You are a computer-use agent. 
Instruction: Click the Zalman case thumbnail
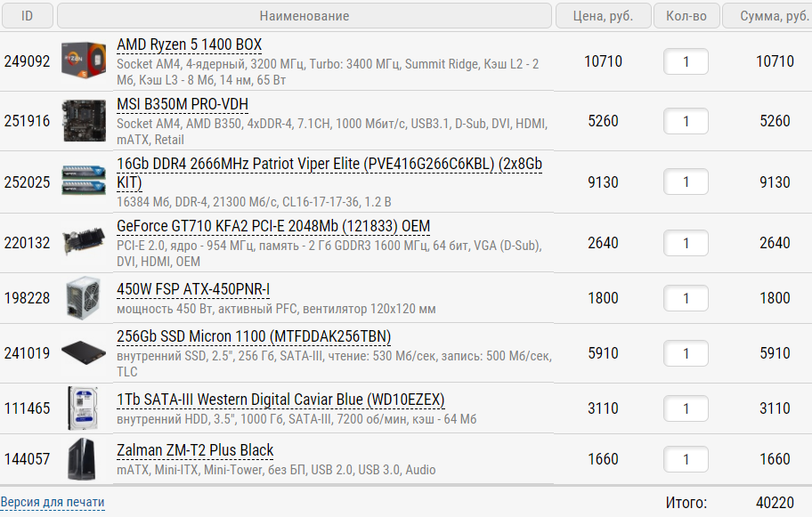coord(82,458)
